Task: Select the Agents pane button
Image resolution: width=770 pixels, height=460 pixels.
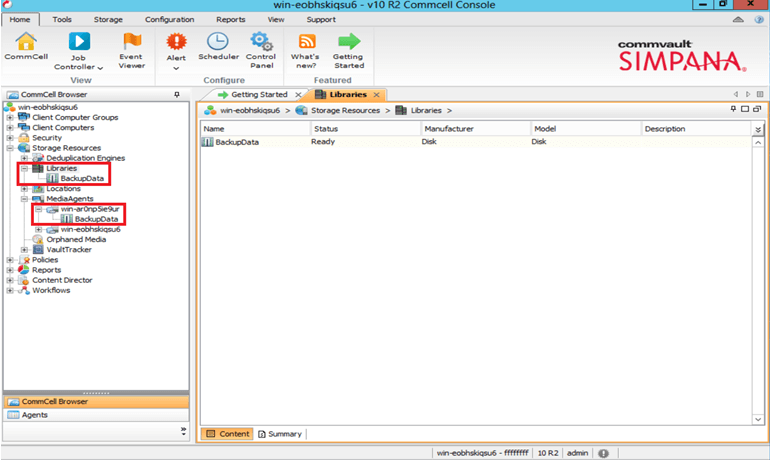Action: (35, 414)
